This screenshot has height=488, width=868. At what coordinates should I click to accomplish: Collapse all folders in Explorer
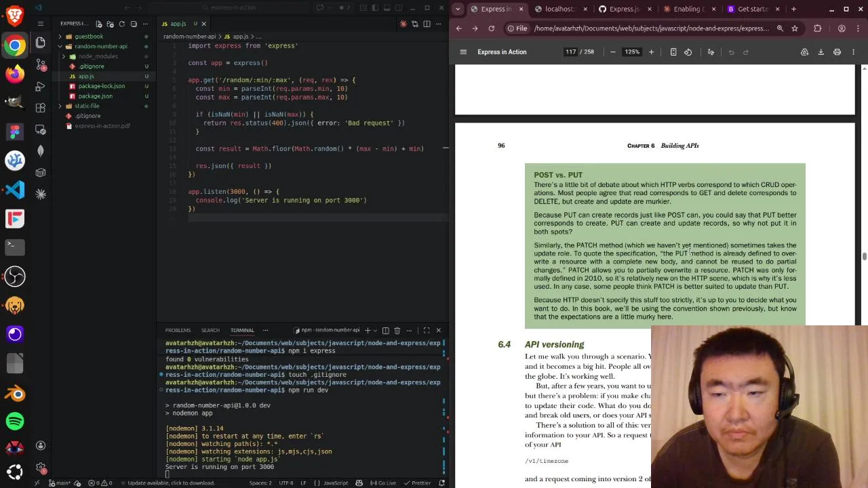134,24
